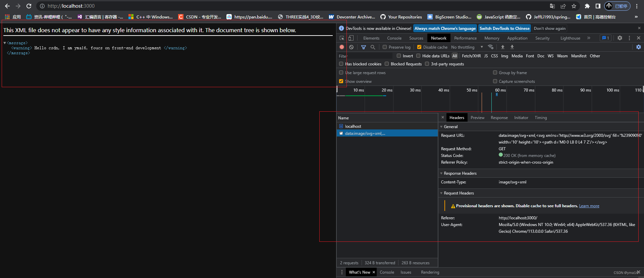Click the browser forward arrow
The width and height of the screenshot is (644, 278).
[x=18, y=6]
